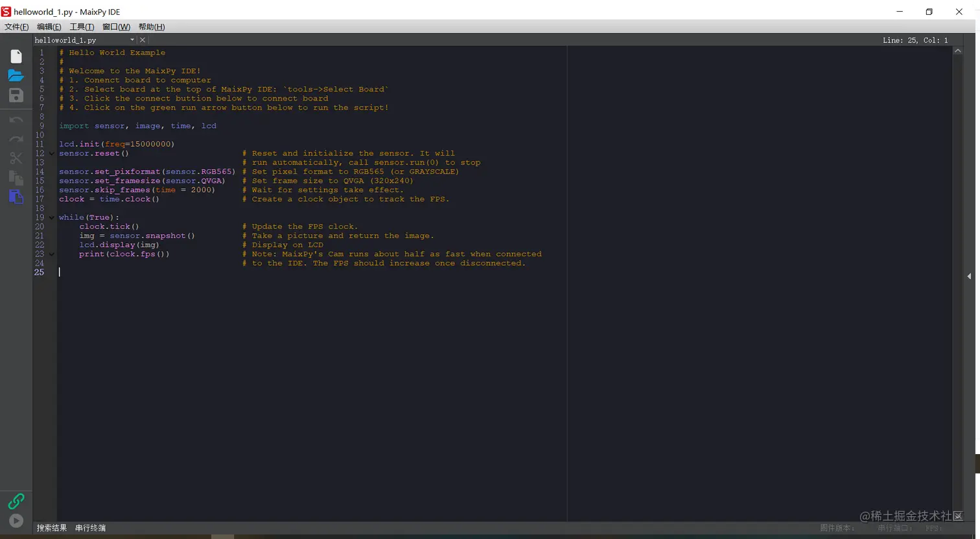
Task: Click the '# Hello World Example' comment
Action: click(x=112, y=53)
